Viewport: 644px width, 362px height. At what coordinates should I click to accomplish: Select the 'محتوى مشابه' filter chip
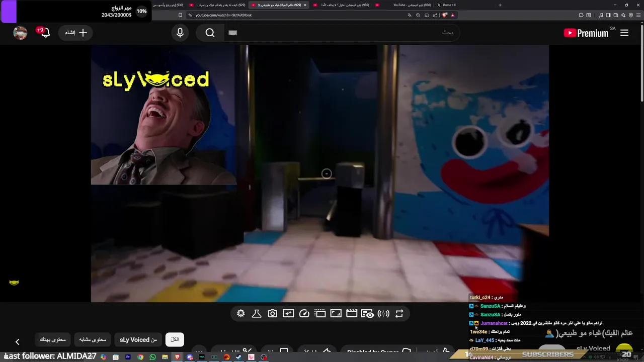tap(93, 339)
